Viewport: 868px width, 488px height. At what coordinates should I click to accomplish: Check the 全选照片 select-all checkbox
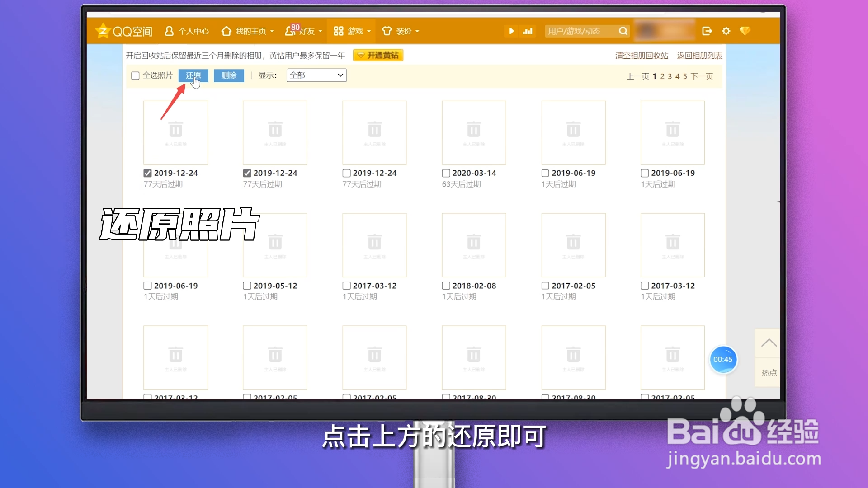(135, 75)
